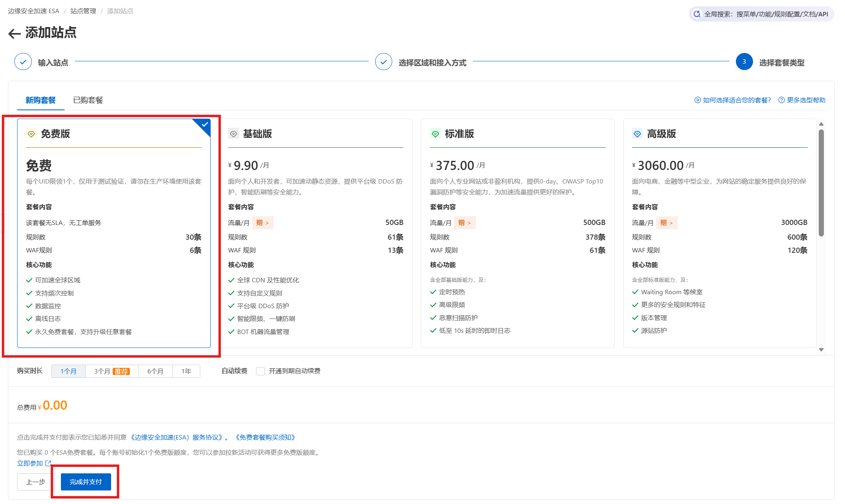Click the 完成并支付 button
The width and height of the screenshot is (845, 504).
pyautogui.click(x=86, y=482)
